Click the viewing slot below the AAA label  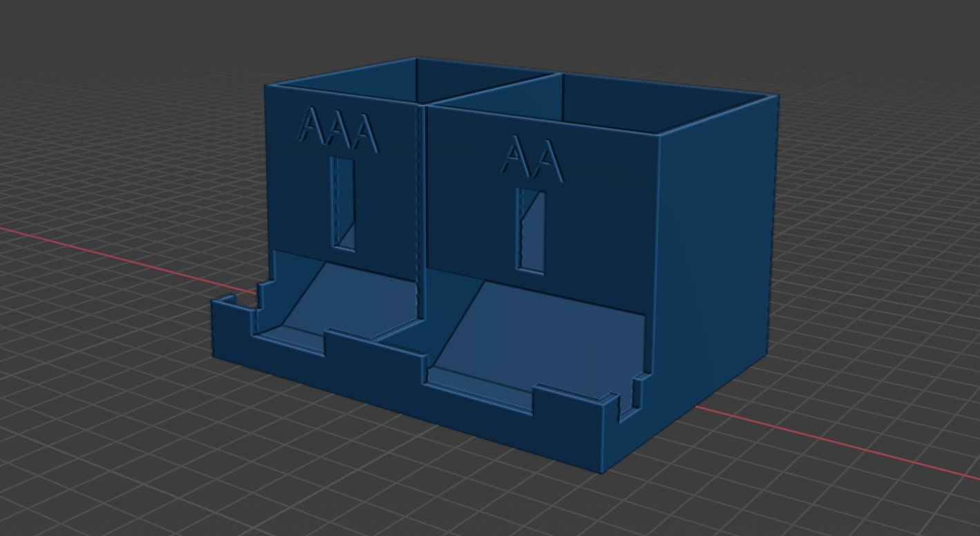[343, 204]
